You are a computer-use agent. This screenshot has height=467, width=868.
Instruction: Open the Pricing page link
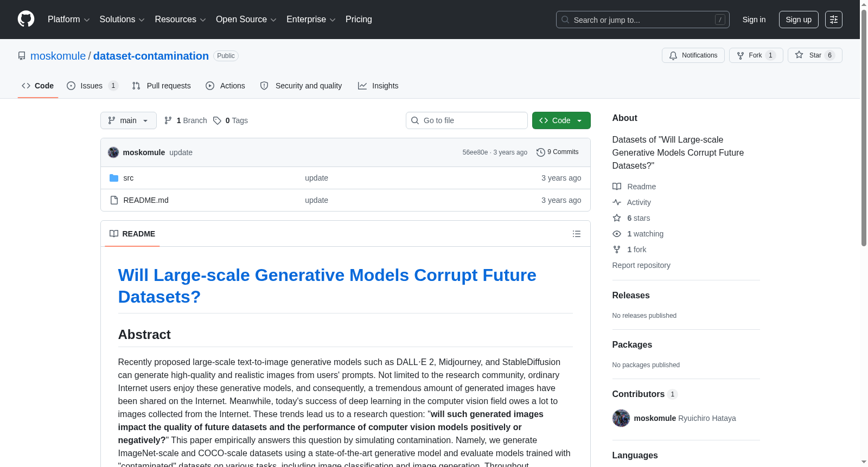(359, 20)
